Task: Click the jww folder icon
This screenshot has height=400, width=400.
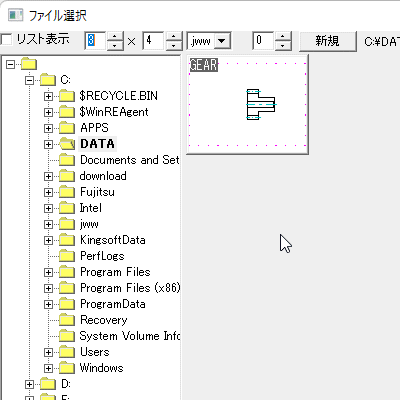Action: coord(67,224)
